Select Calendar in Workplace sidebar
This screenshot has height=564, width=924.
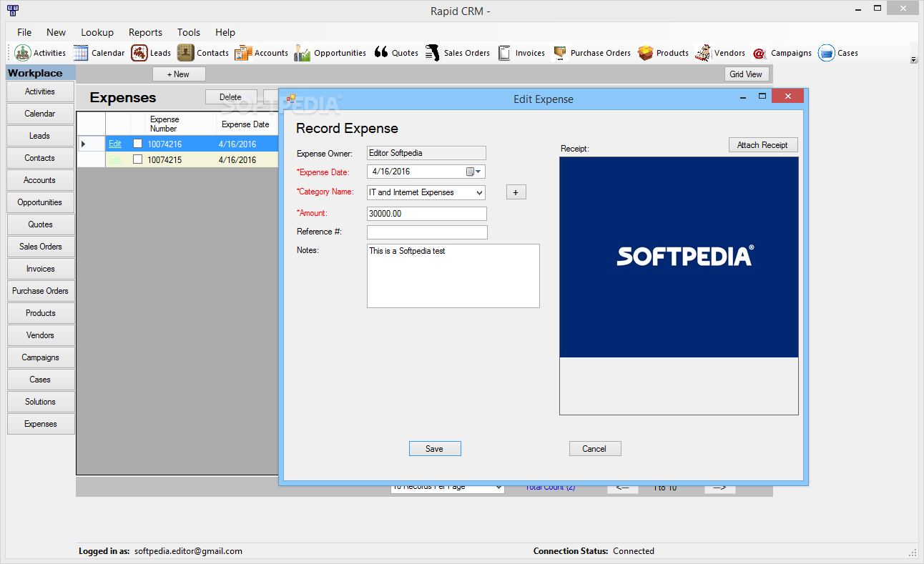[40, 114]
